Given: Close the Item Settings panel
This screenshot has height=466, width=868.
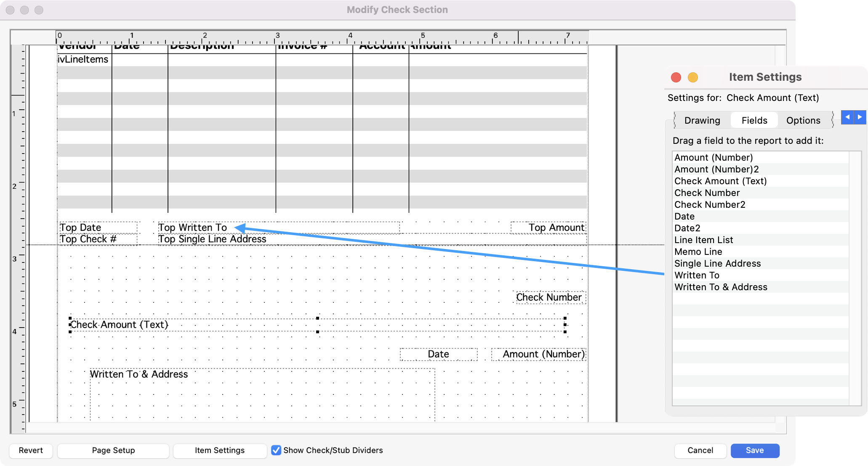Looking at the screenshot, I should click(x=676, y=77).
